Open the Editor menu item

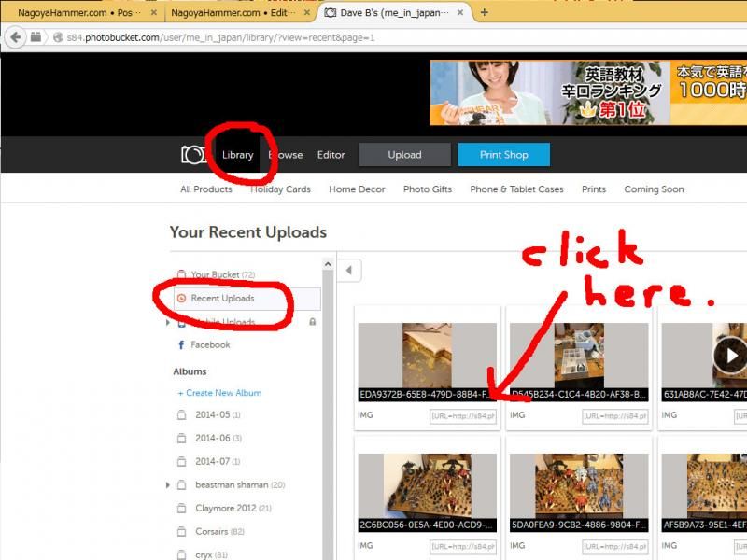331,155
